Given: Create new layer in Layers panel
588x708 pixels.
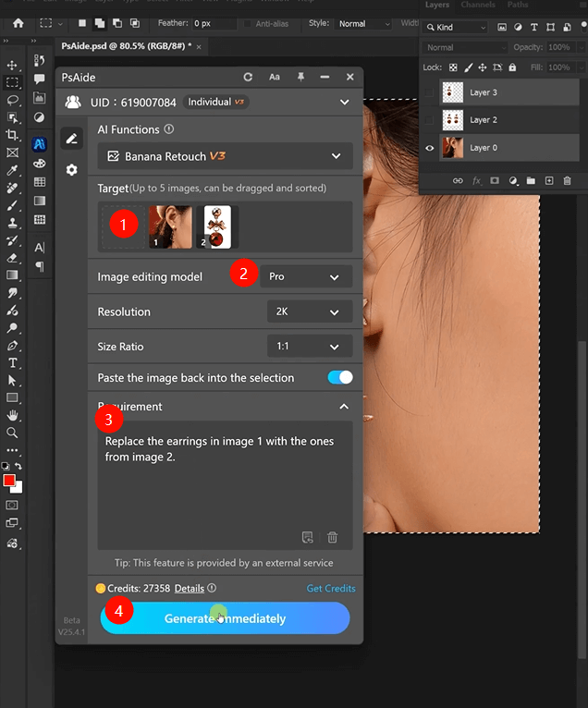Looking at the screenshot, I should (x=549, y=180).
